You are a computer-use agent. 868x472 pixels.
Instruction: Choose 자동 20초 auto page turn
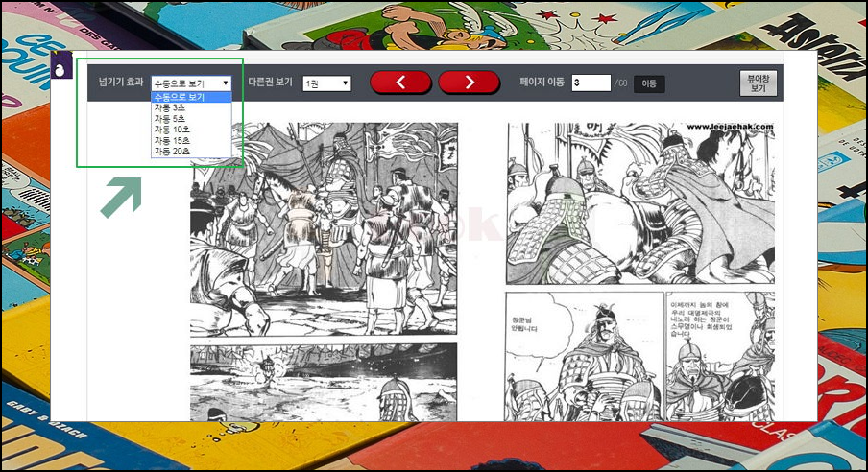191,151
